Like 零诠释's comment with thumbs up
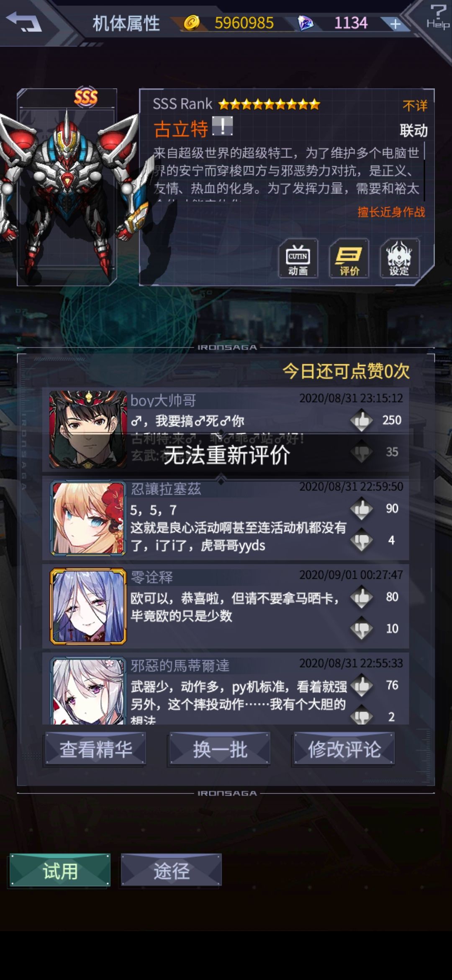452x980 pixels. 362,597
